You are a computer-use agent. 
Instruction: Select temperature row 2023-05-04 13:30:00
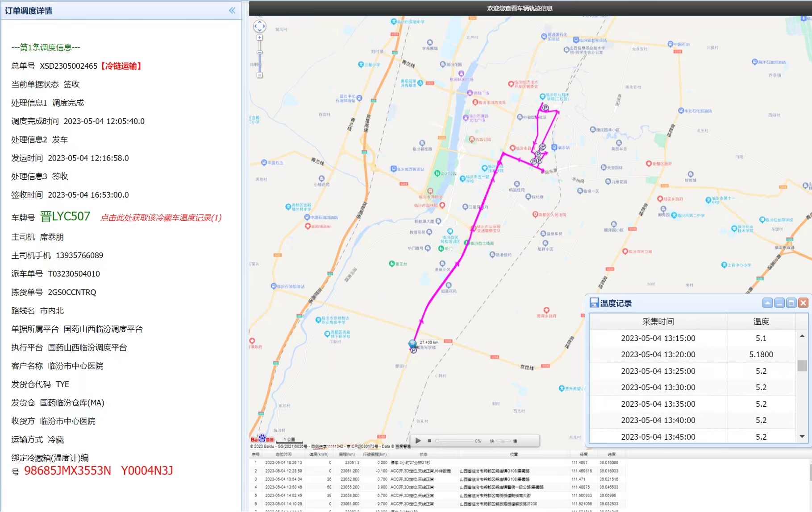(692, 388)
